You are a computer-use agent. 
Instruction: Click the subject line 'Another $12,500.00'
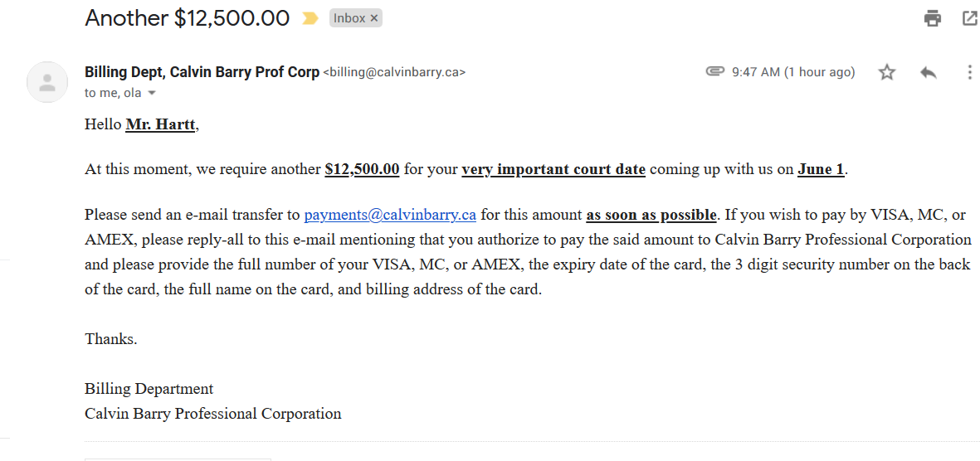click(187, 18)
